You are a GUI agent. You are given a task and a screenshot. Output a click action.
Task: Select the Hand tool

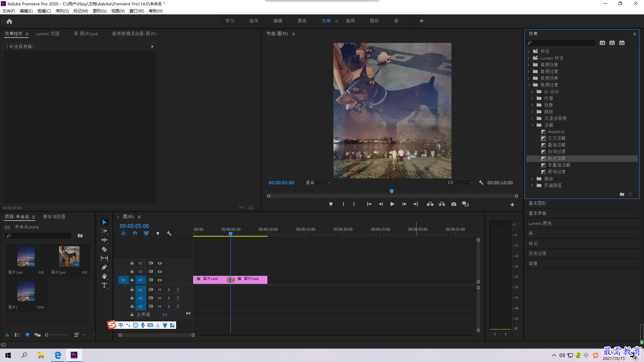click(104, 276)
